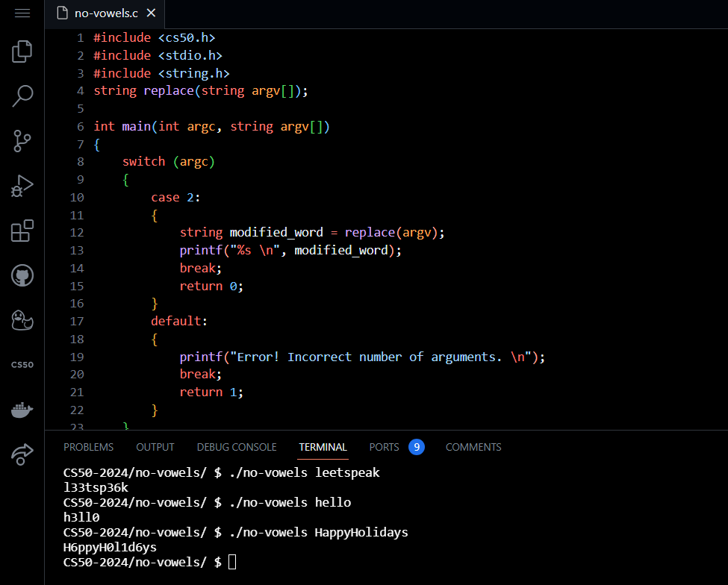Open the CS50 menu in activity bar
The height and width of the screenshot is (585, 728).
(22, 365)
